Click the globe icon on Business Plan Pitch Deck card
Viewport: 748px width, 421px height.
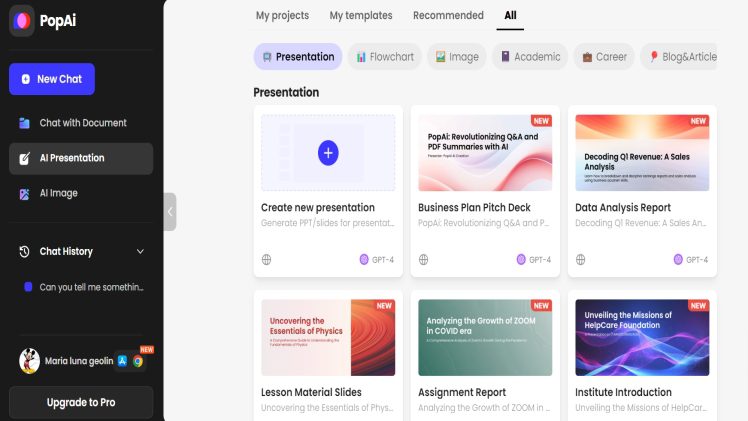(424, 259)
